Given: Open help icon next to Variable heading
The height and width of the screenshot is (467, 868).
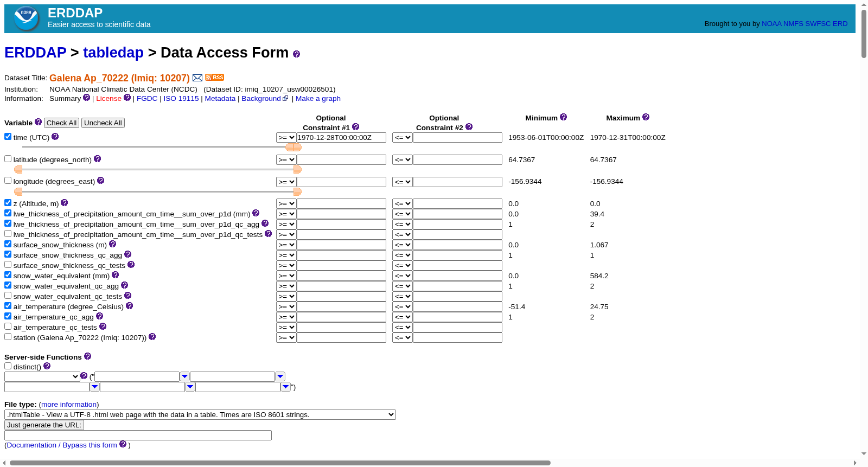Looking at the screenshot, I should [38, 122].
